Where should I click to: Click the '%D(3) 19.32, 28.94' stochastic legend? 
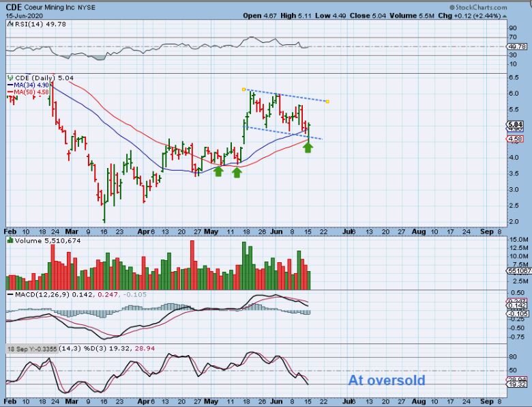[121, 348]
